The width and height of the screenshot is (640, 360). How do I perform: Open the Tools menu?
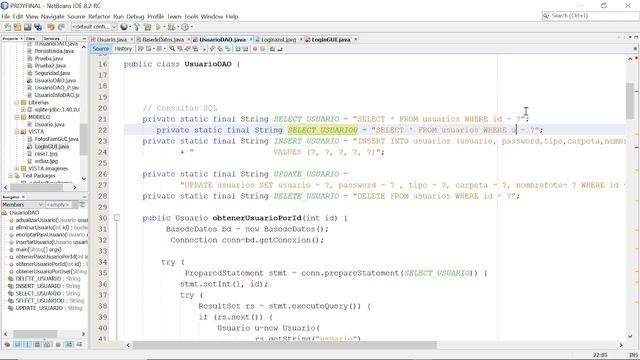coord(191,16)
